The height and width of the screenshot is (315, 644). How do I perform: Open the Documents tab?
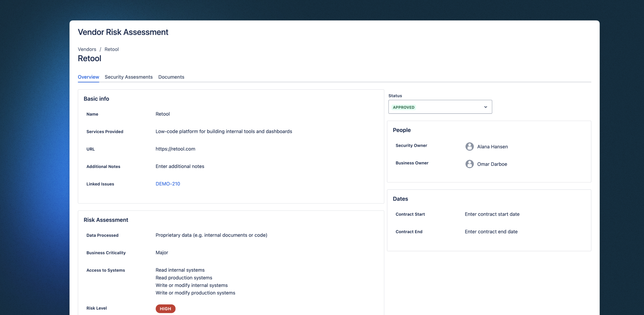click(x=171, y=77)
